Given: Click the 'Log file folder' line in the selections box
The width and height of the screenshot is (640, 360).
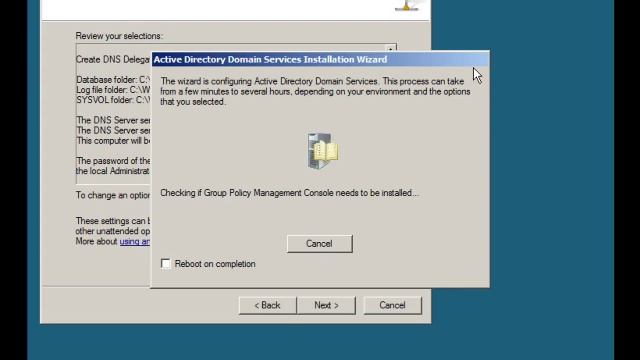Looking at the screenshot, I should point(113,90).
